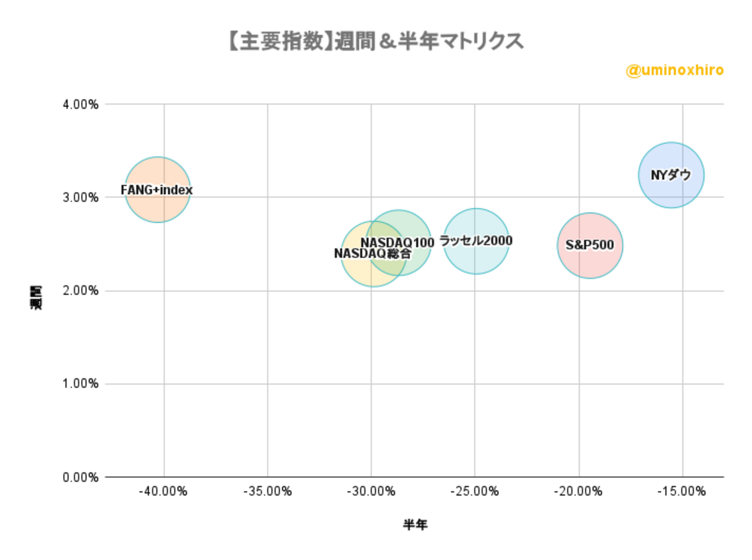Click the chart title 週間＆半年マトリクス
752x560 pixels.
pos(377,41)
